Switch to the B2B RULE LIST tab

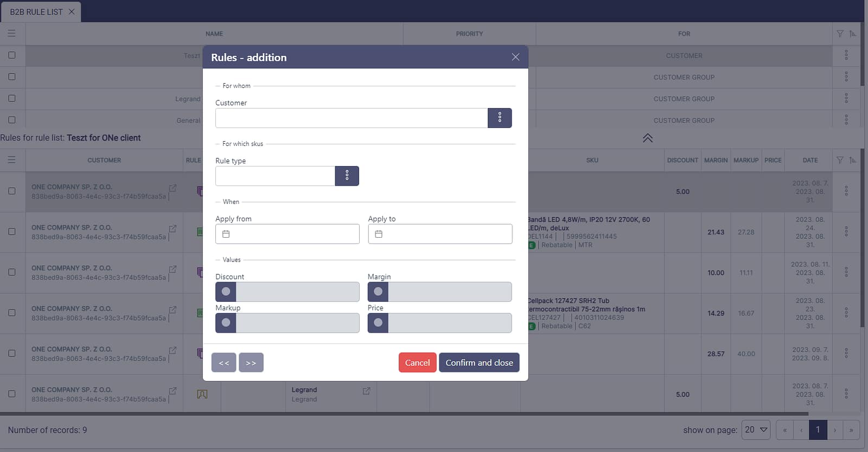(36, 12)
